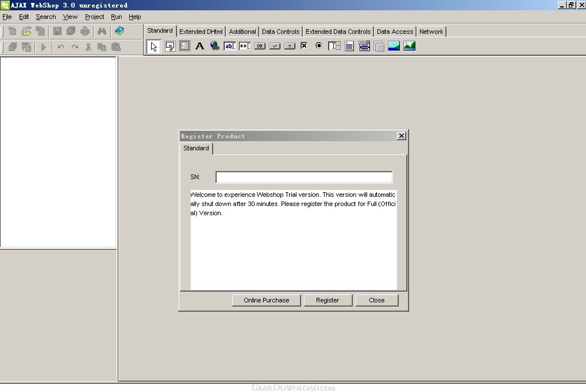Select the combo edit with ellipsis component
The height and width of the screenshot is (392, 586).
[334, 46]
